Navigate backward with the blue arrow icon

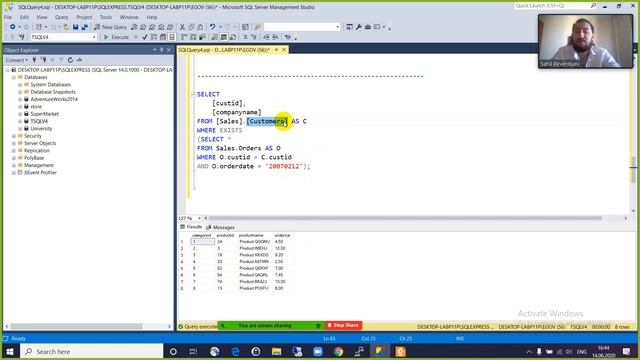tap(13, 27)
